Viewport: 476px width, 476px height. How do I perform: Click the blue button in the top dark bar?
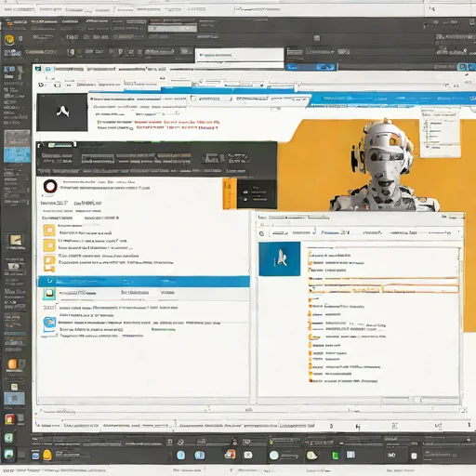tap(324, 67)
